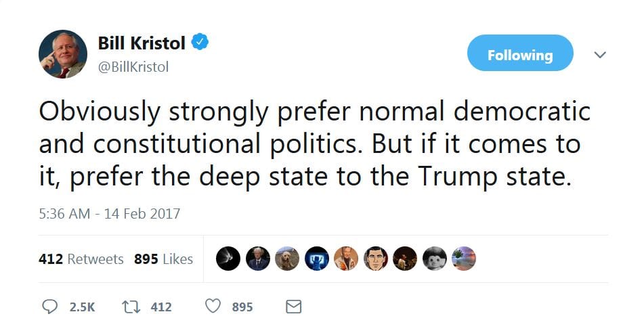Click the last sunset landscape liker avatar
644x333 pixels.
[464, 258]
